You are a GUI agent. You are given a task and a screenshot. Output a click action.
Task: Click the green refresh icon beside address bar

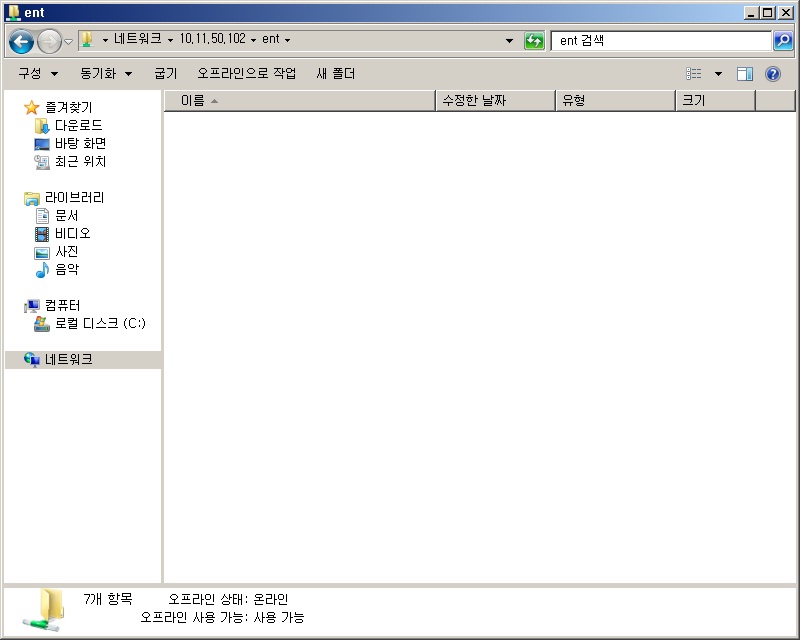(534, 41)
